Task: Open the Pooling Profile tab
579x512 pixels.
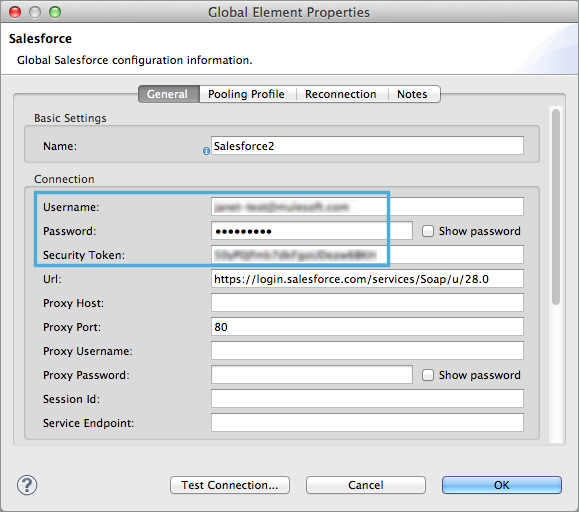Action: (246, 94)
